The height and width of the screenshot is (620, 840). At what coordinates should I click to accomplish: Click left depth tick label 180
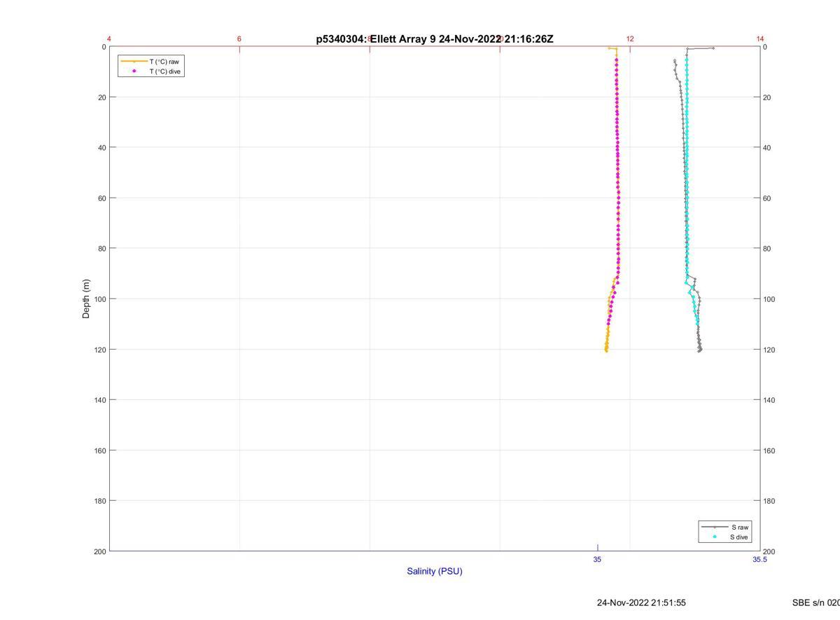[99, 501]
